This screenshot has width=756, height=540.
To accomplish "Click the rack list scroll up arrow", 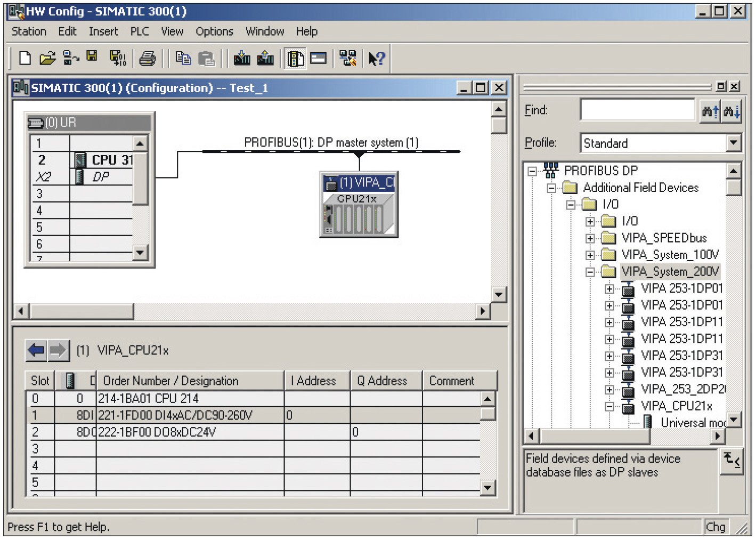I will coord(140,143).
